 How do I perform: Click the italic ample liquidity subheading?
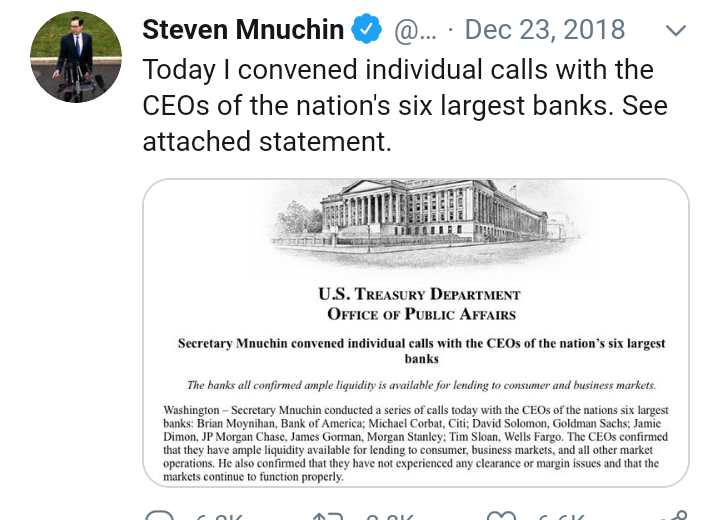click(421, 385)
